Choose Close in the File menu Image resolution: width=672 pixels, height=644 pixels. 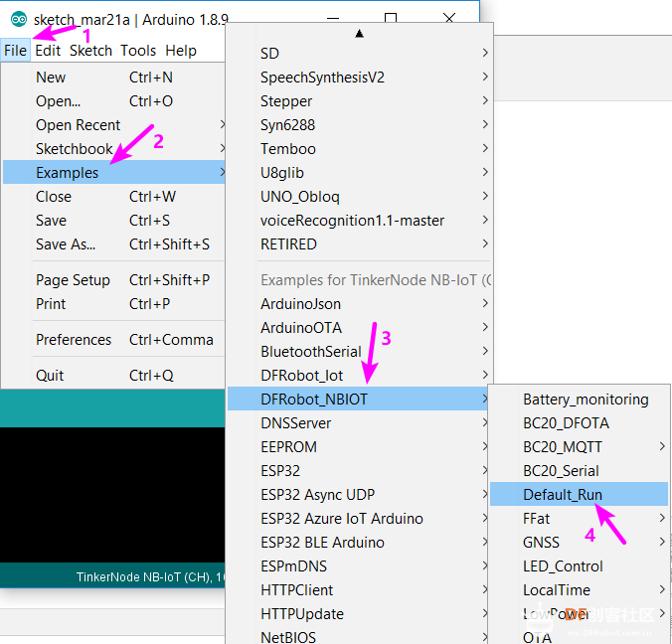click(x=114, y=197)
